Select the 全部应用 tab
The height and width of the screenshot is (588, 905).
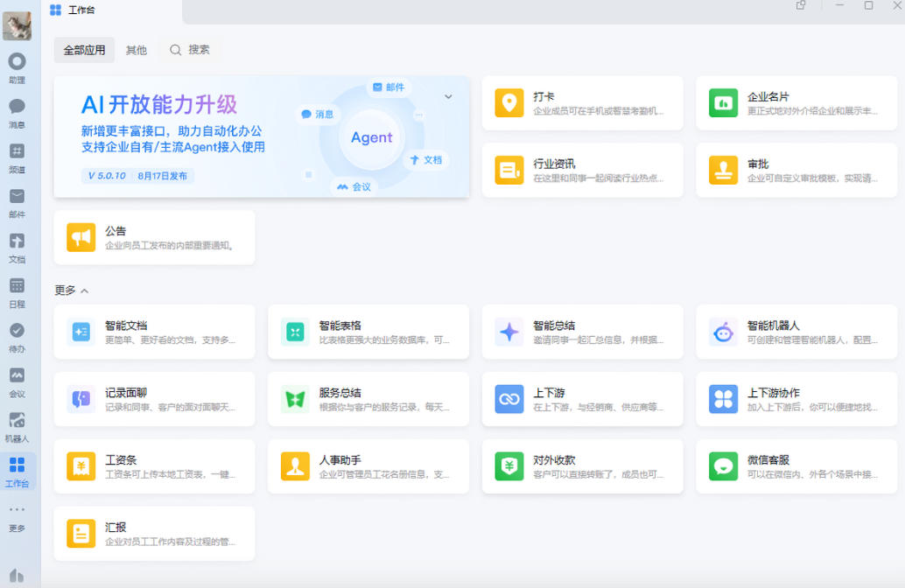tap(84, 50)
